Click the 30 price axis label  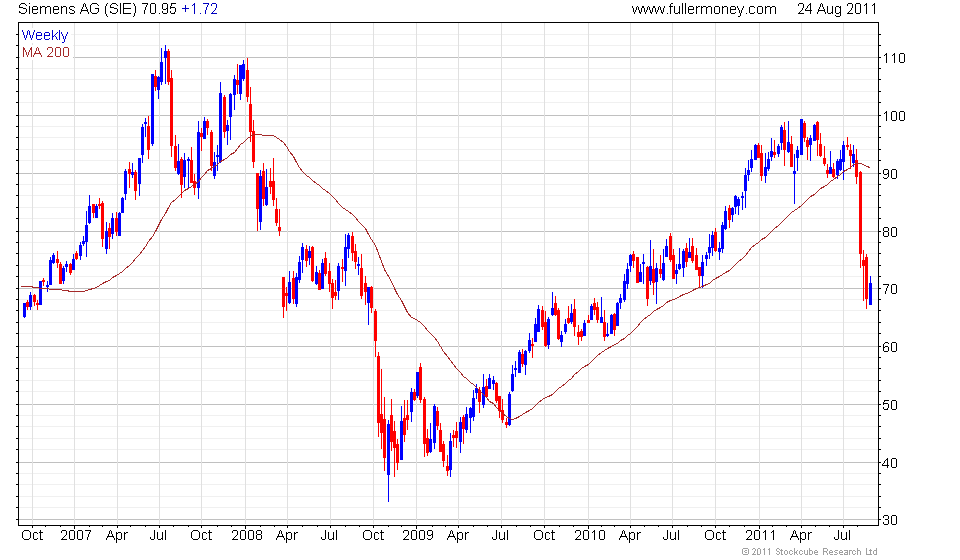click(x=890, y=520)
